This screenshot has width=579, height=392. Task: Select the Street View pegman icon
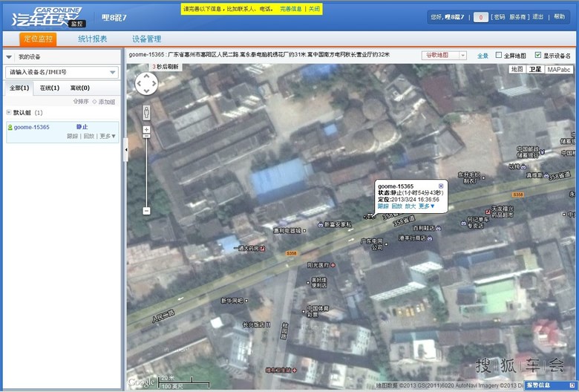pos(146,112)
